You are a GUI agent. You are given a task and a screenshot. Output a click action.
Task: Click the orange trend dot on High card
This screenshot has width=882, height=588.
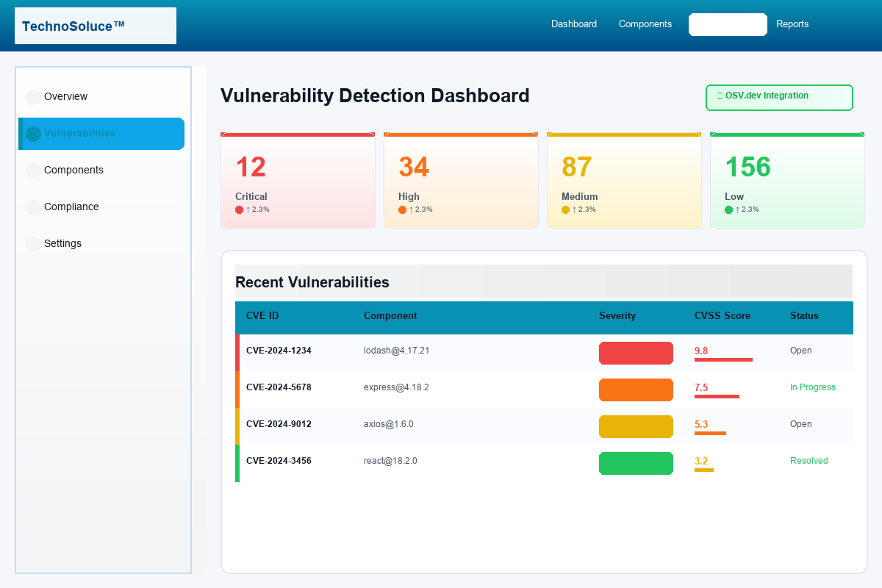[402, 209]
